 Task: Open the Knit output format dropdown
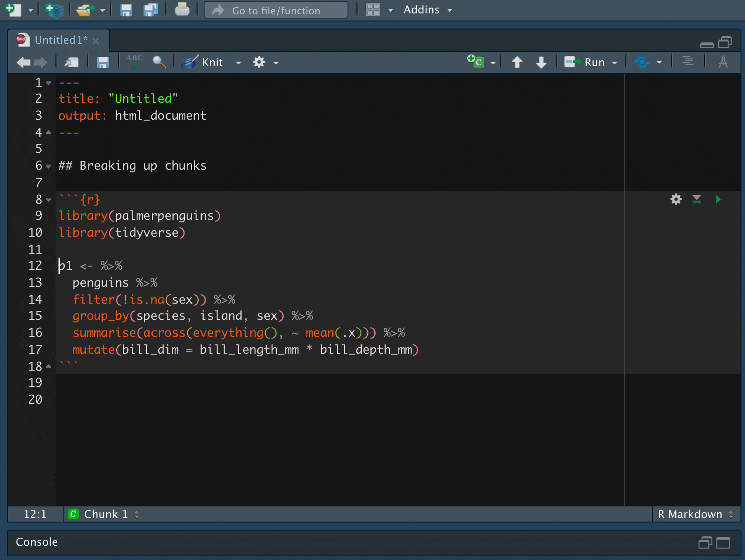(238, 63)
